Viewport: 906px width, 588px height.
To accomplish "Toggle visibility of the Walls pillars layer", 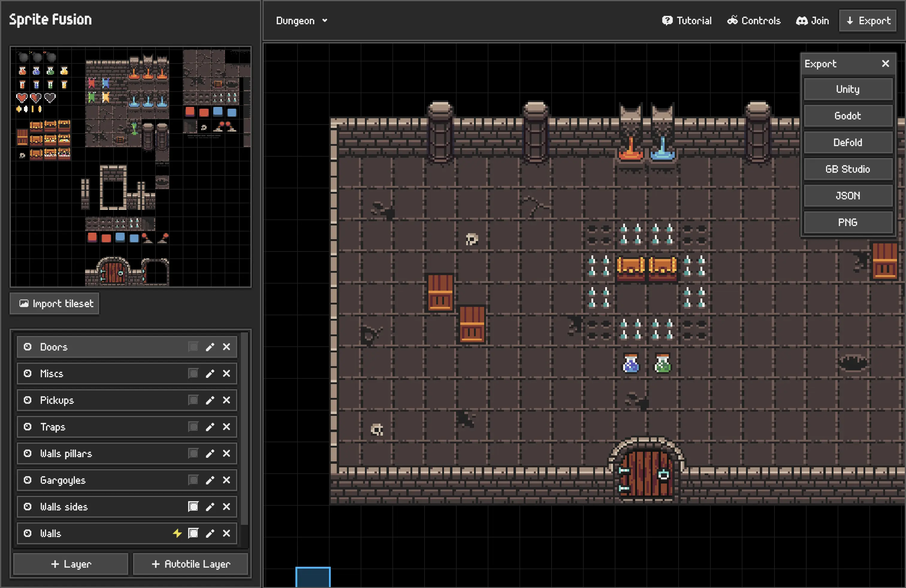I will pos(27,453).
